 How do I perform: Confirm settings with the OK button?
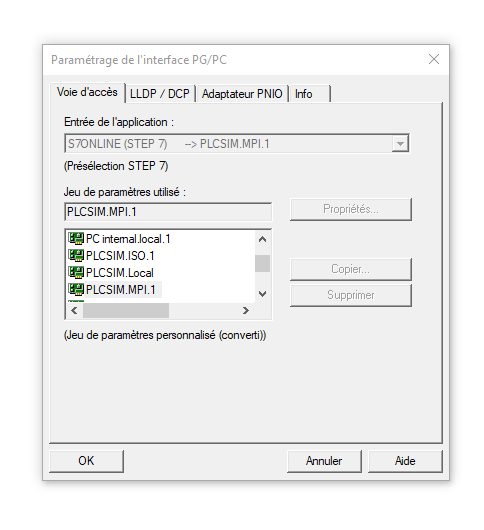point(86,461)
